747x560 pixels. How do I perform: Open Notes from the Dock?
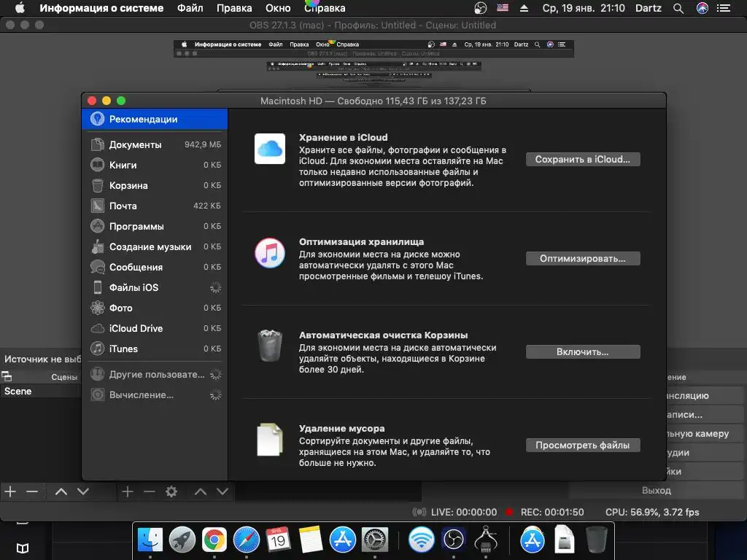311,540
